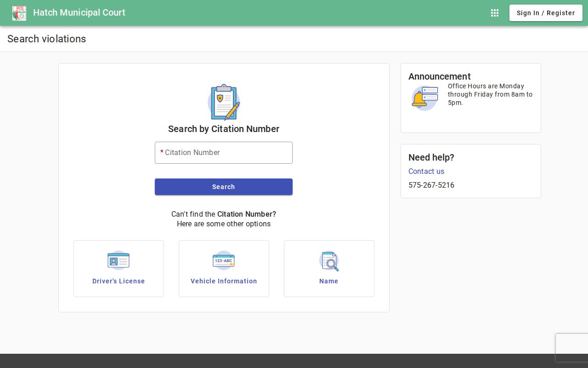The height and width of the screenshot is (368, 588).
Task: Focus the Citation Number input field
Action: (224, 153)
